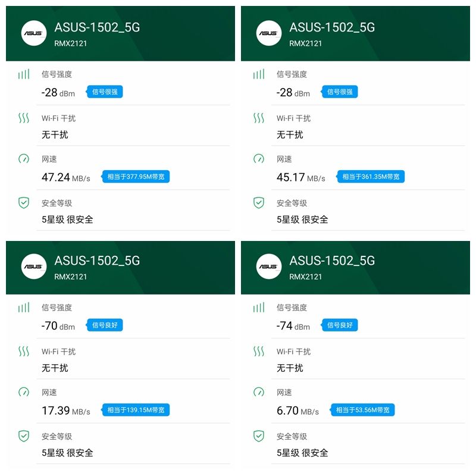
Task: Click the signal bars icon beside -70 dBm
Action: coord(24,308)
